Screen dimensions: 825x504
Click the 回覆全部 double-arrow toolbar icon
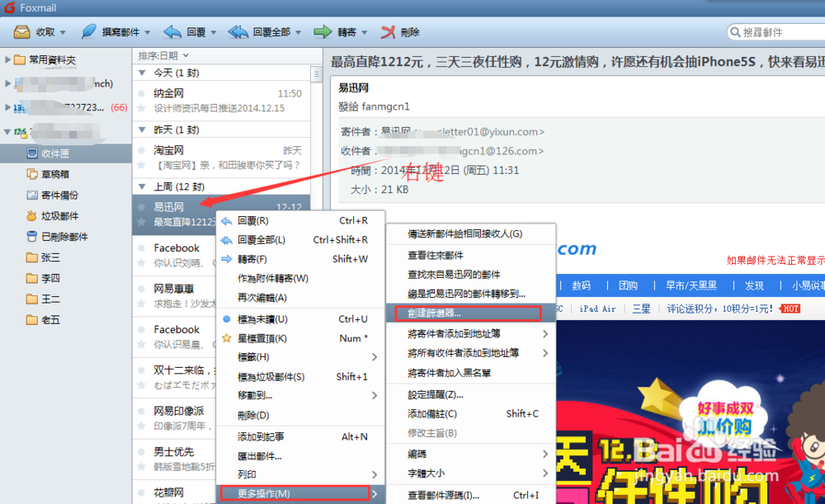coord(238,32)
